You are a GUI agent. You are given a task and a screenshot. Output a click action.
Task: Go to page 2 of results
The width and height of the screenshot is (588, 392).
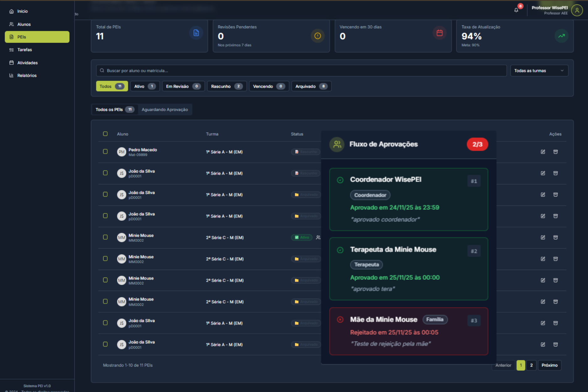pyautogui.click(x=531, y=365)
